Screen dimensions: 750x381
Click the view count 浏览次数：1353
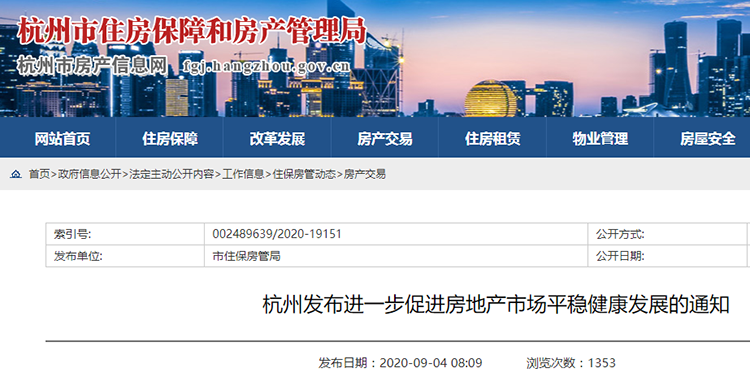[x=571, y=363]
